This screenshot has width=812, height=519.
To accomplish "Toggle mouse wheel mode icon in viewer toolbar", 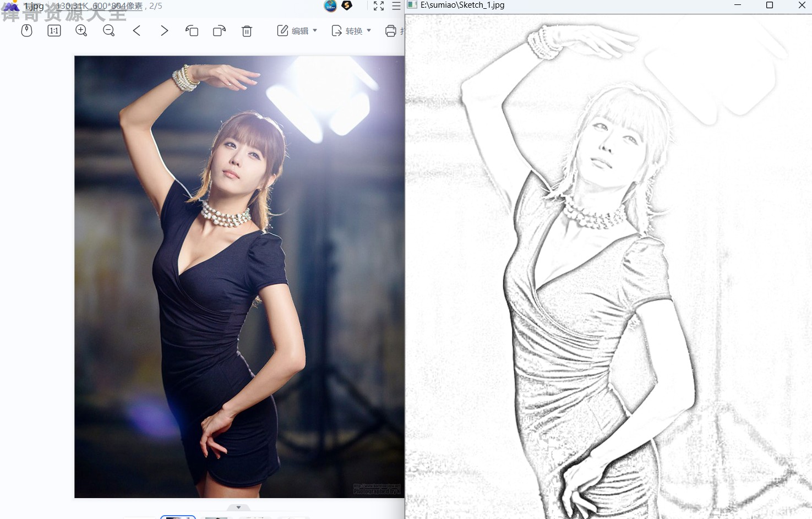I will tap(26, 31).
